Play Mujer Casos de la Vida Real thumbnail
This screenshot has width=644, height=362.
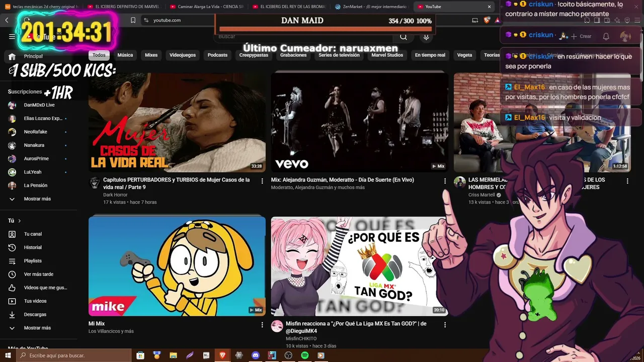(177, 122)
